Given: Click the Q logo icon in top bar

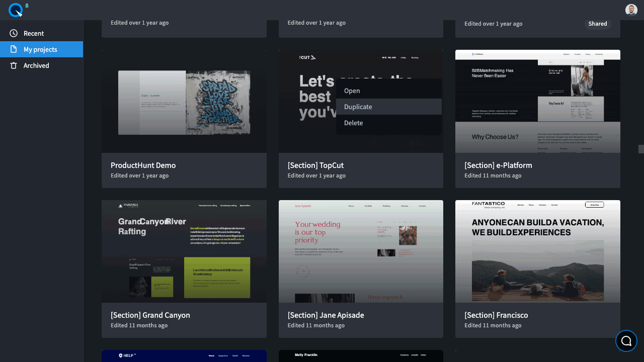Looking at the screenshot, I should click(16, 10).
